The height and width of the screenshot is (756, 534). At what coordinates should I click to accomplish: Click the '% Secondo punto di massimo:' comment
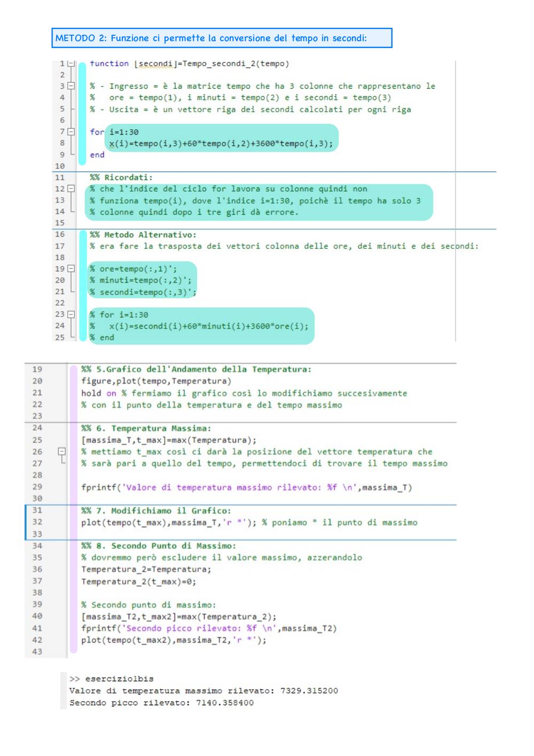coord(148,605)
